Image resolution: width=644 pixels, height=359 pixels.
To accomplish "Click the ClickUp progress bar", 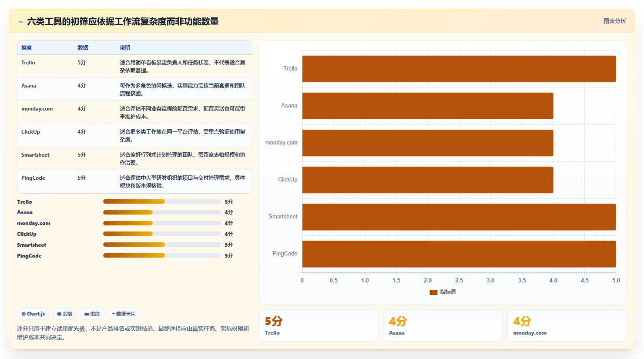I will click(x=162, y=234).
